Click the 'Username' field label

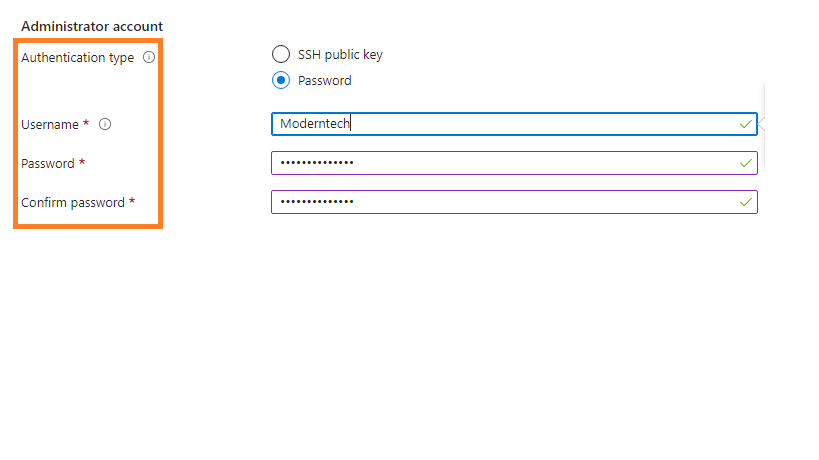(x=50, y=125)
